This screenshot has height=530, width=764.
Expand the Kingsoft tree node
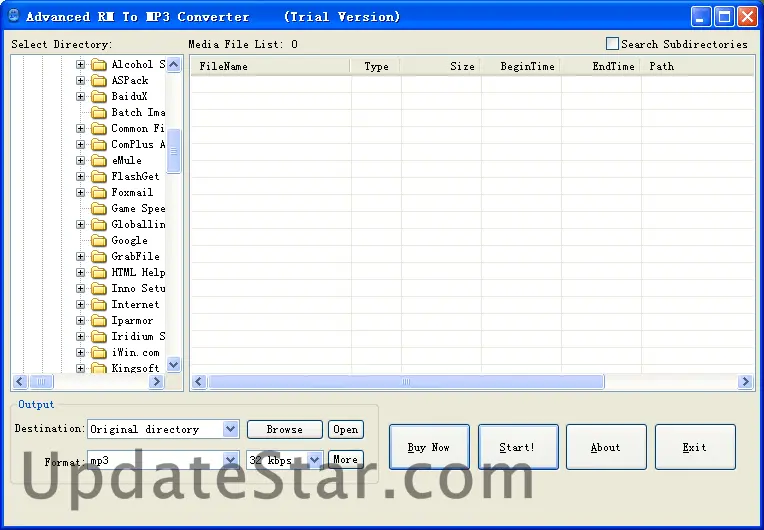tap(80, 368)
